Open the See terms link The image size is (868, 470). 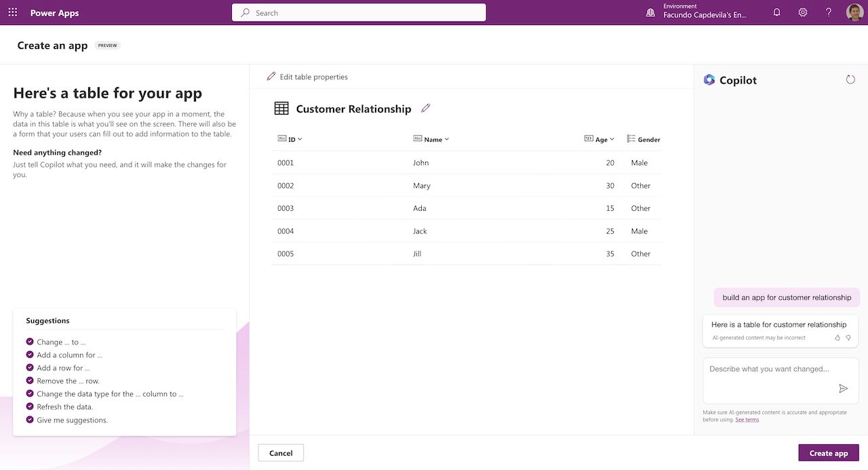(x=747, y=420)
